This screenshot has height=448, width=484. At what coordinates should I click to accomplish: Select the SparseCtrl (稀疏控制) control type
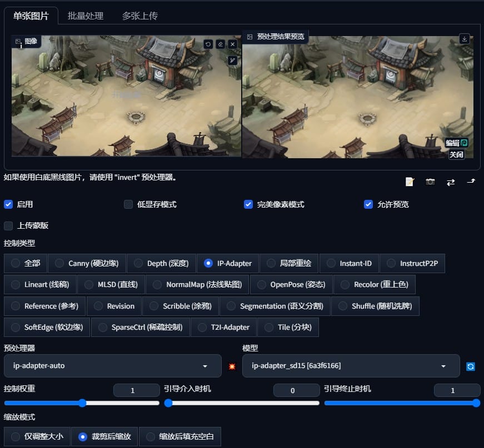coord(141,328)
